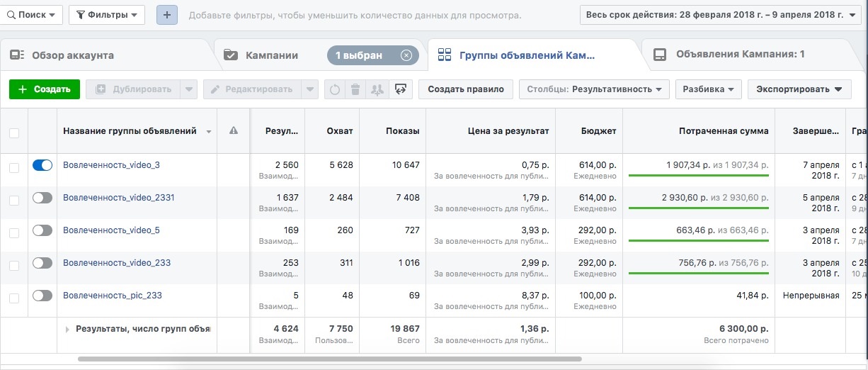The image size is (868, 370).
Task: Open the Вовлеченность_video_233 ad set link
Action: click(117, 263)
